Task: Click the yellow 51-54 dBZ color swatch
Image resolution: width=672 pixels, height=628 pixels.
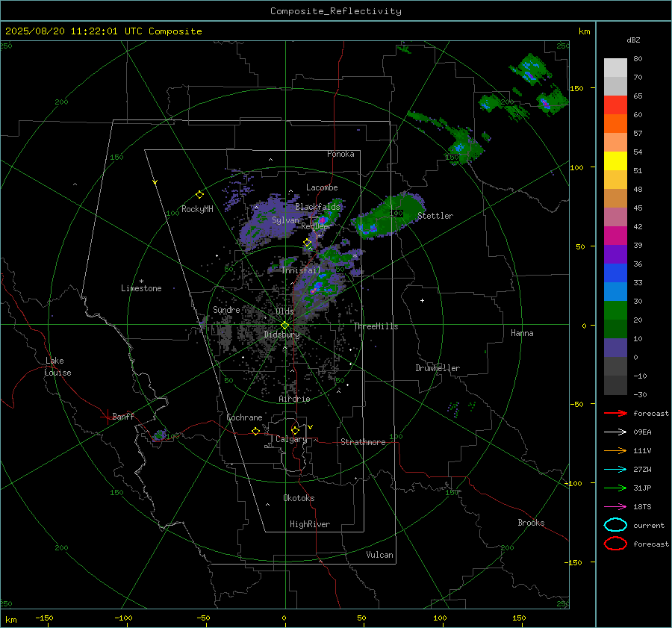Action: pyautogui.click(x=615, y=161)
